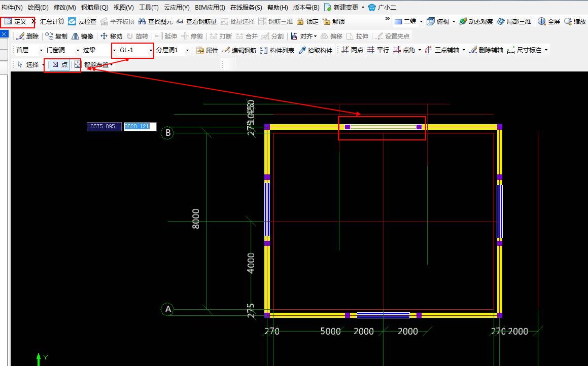Click axis bubble B
The height and width of the screenshot is (366, 588).
(x=167, y=133)
